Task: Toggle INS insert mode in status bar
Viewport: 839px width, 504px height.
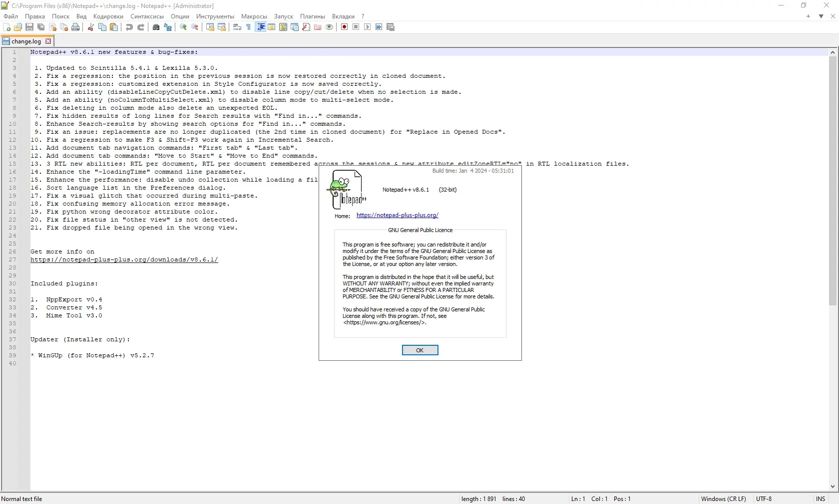Action: pyautogui.click(x=821, y=499)
